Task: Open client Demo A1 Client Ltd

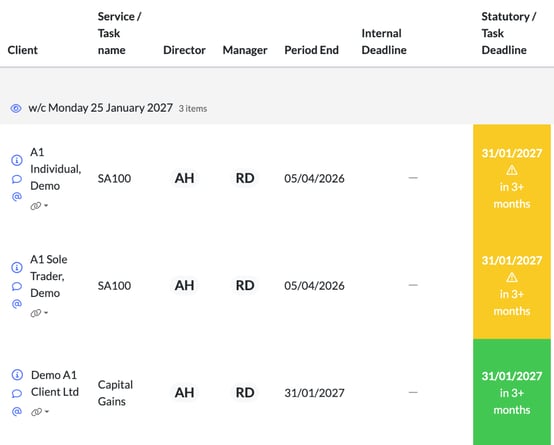Action: tap(55, 383)
